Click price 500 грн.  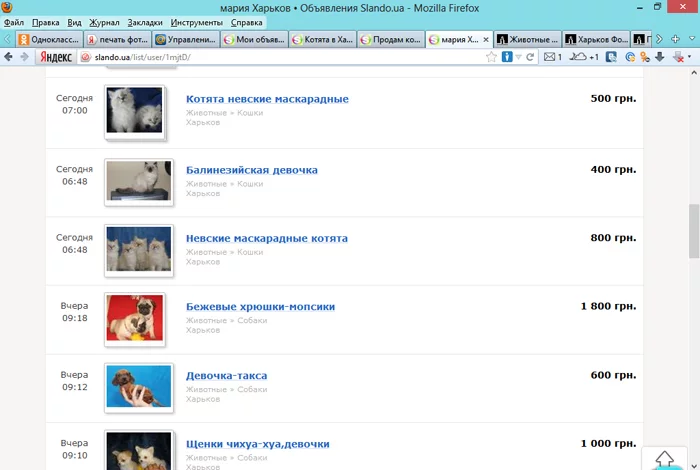click(613, 98)
